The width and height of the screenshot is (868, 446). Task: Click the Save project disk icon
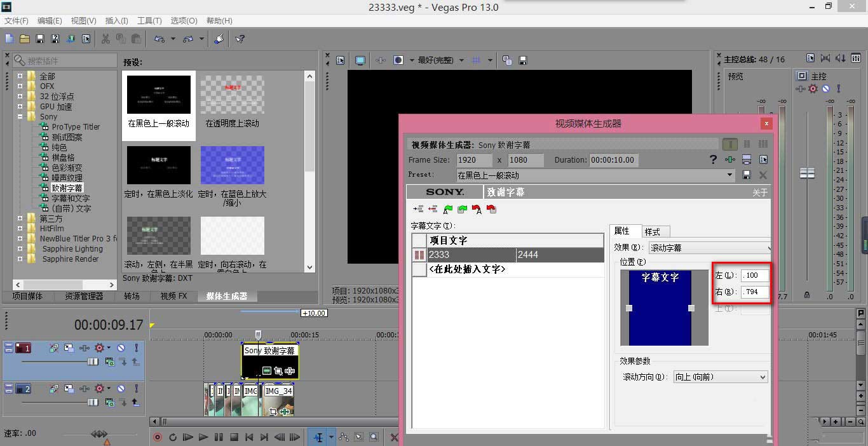[39, 39]
